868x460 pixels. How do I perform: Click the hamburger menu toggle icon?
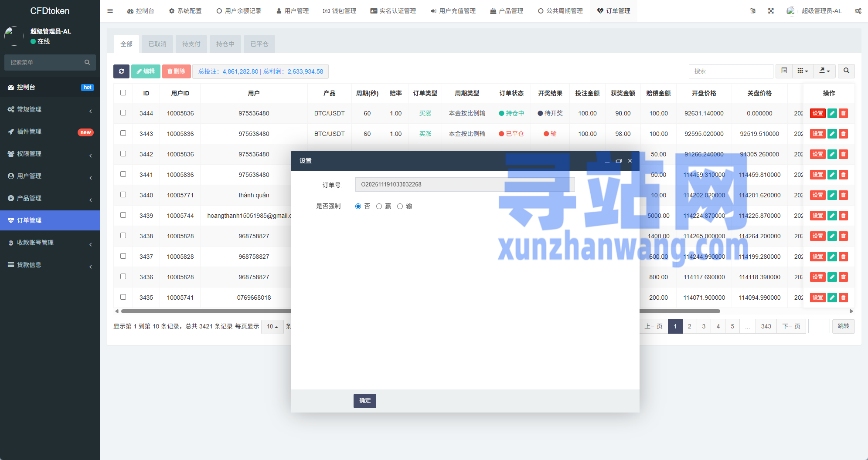coord(110,11)
